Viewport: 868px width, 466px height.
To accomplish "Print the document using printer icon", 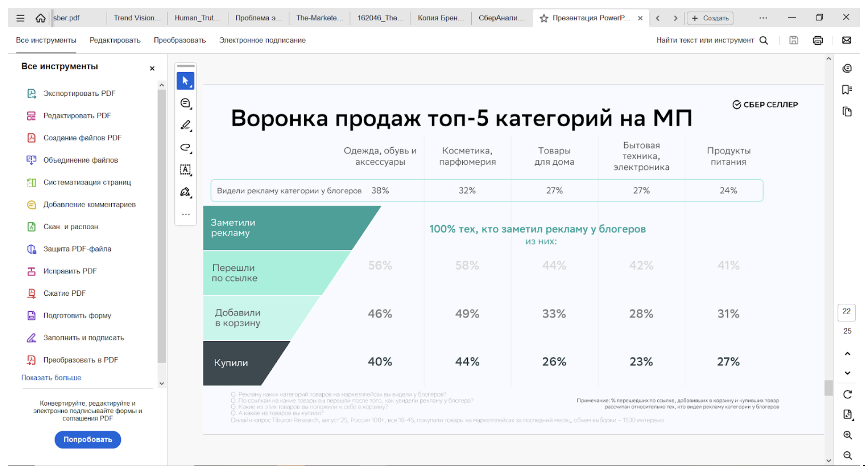I will coord(818,41).
